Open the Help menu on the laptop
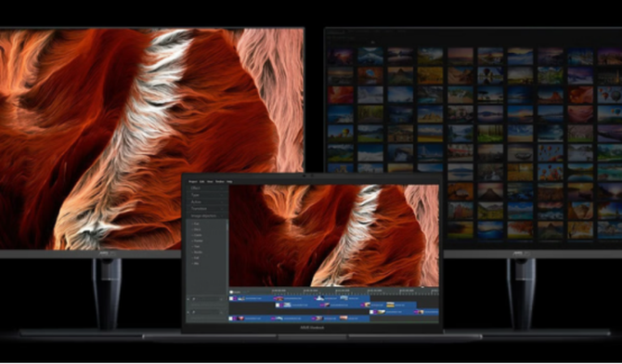Screen dimensions: 622x364 (229, 181)
